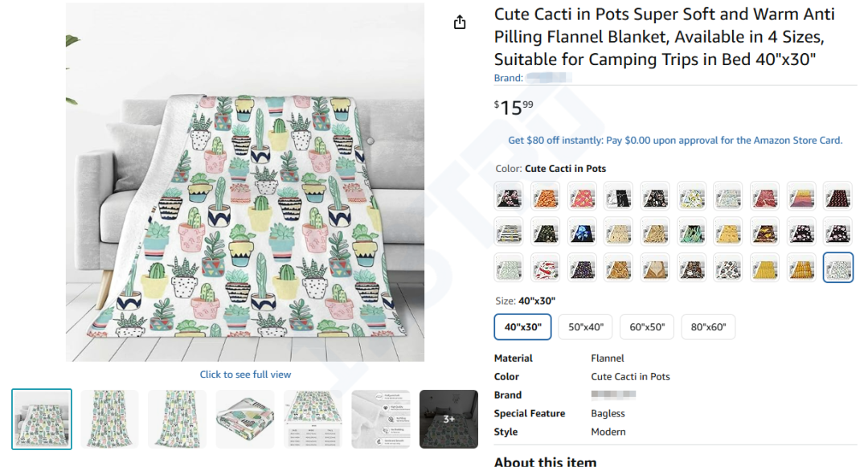Select the 80"x60" size option
868x467 pixels.
[x=708, y=327]
